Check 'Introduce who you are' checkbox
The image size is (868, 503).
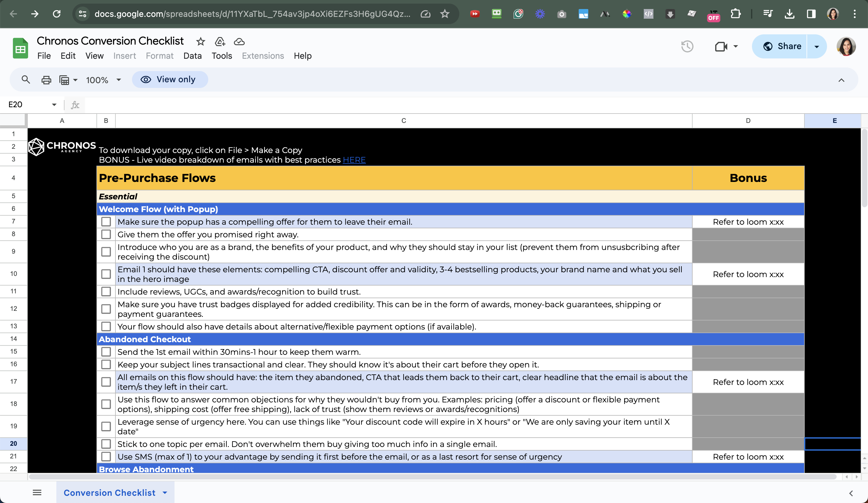coord(106,252)
